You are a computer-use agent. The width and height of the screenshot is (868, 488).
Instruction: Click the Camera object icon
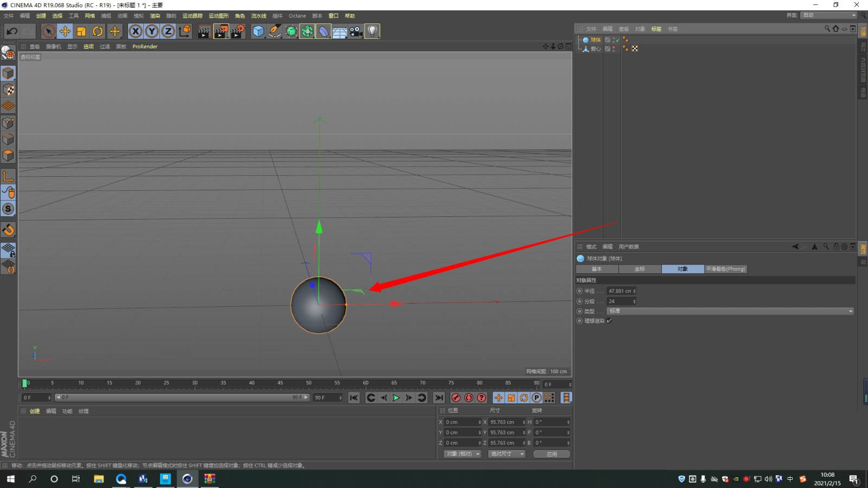[356, 31]
